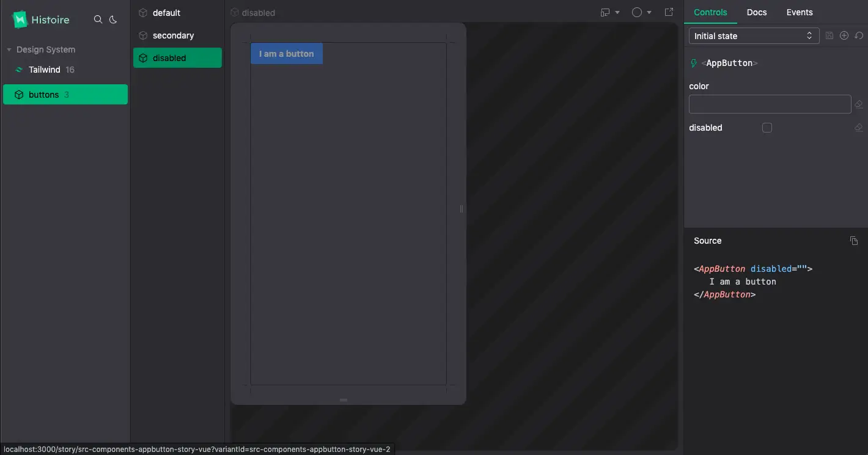Select the default variant
Screen dimensions: 868x455
tap(177, 13)
